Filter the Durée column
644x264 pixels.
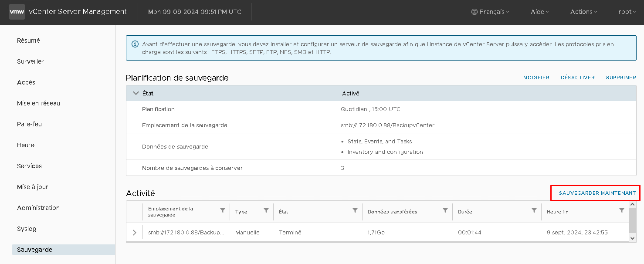pyautogui.click(x=534, y=210)
